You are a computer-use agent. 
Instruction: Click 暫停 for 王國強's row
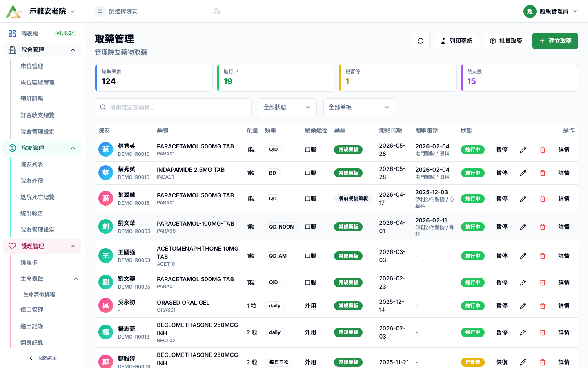click(x=502, y=256)
